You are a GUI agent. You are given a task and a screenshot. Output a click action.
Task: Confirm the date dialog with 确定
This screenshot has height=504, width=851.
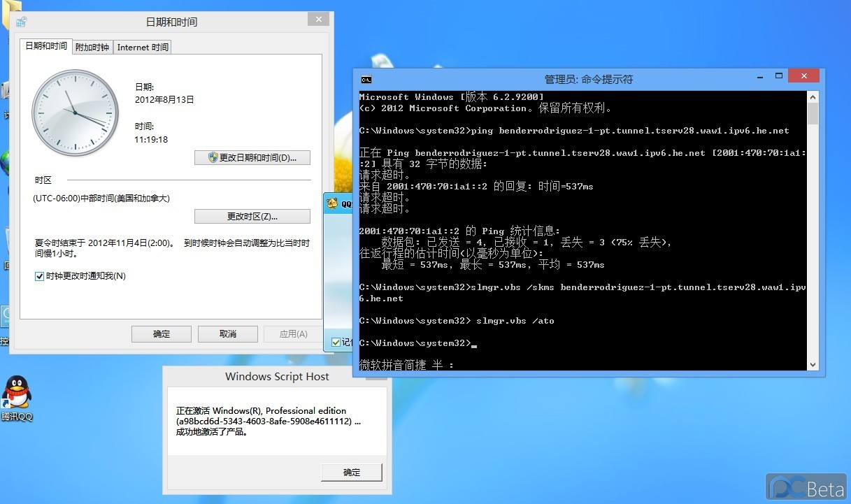click(162, 333)
